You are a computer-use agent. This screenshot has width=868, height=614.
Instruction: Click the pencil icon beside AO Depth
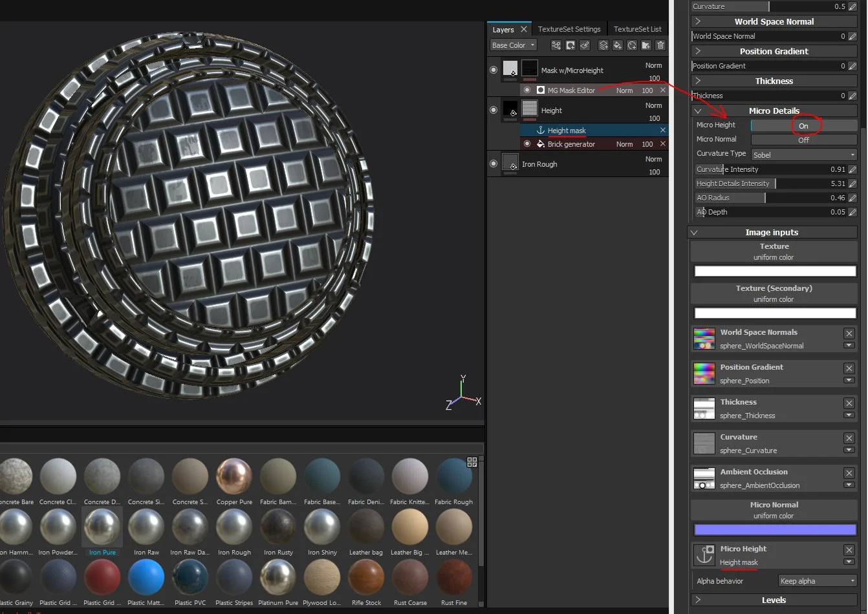[852, 212]
